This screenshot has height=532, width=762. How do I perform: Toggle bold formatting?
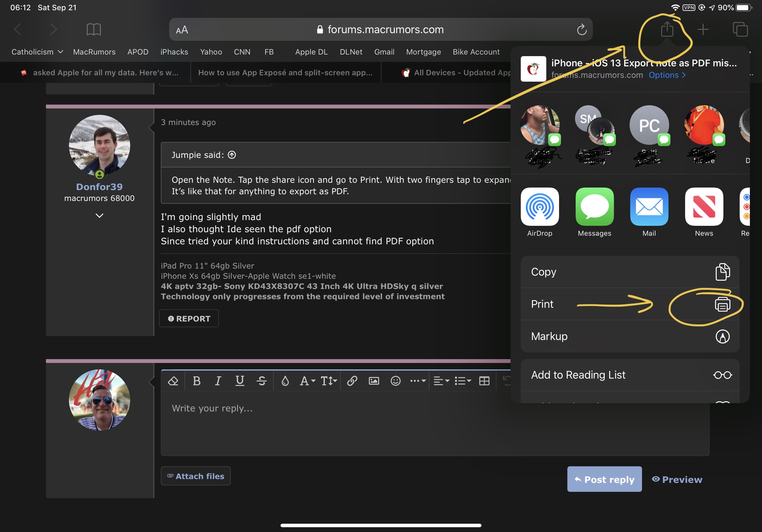tap(197, 381)
